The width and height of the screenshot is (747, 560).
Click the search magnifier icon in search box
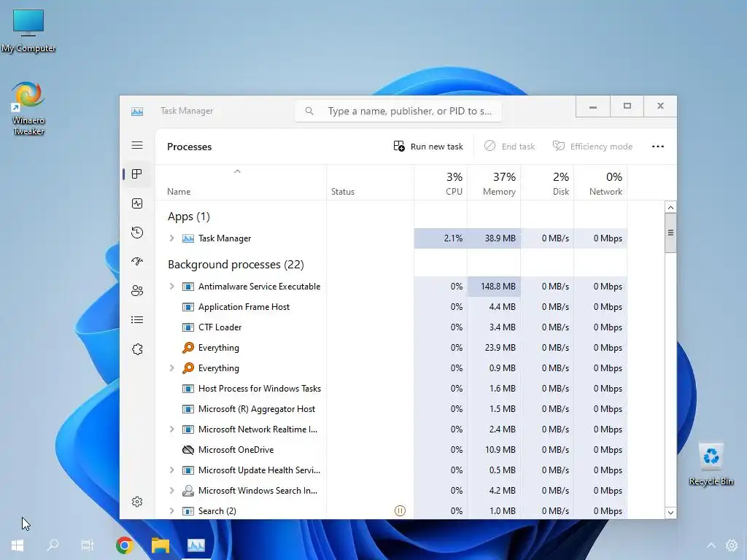tap(309, 111)
